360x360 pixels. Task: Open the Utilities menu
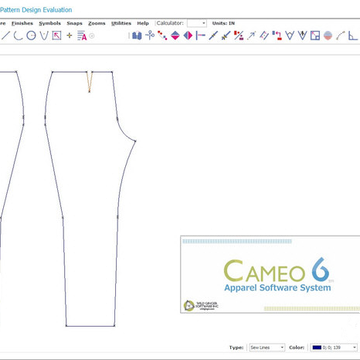pos(121,23)
